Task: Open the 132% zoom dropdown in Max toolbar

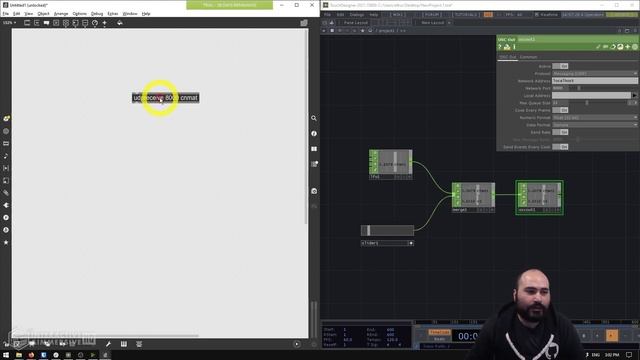Action: [9, 23]
